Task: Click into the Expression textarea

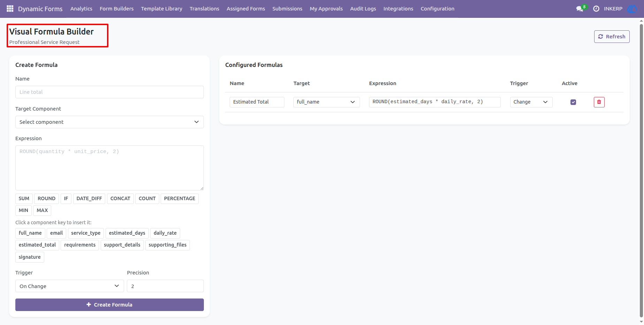Action: tap(109, 168)
